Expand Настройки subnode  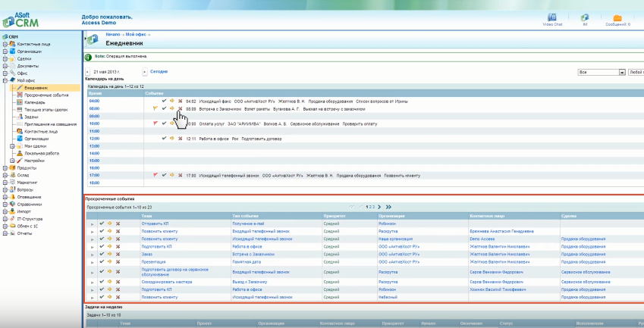[x=12, y=161]
